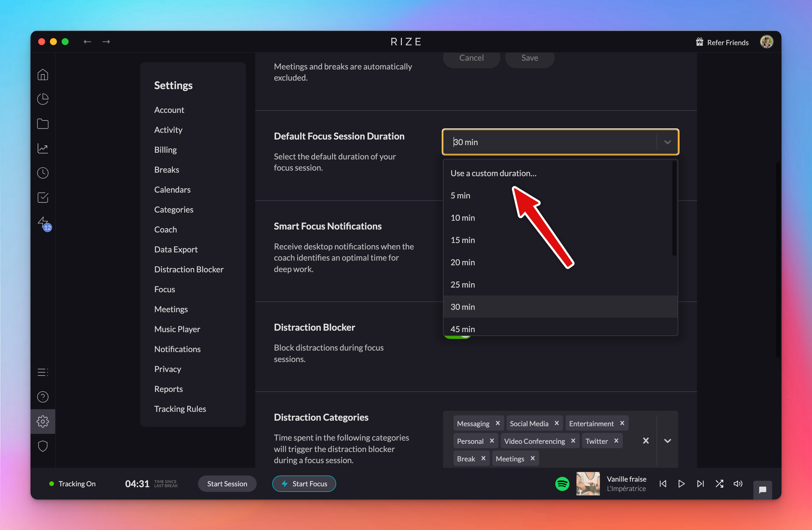Open the Settings gear icon

click(43, 422)
